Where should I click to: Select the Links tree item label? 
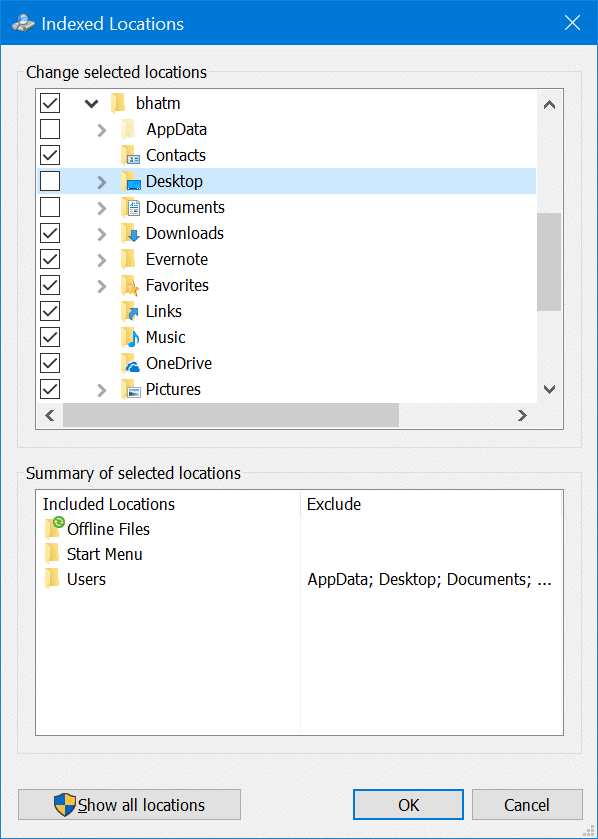point(164,311)
